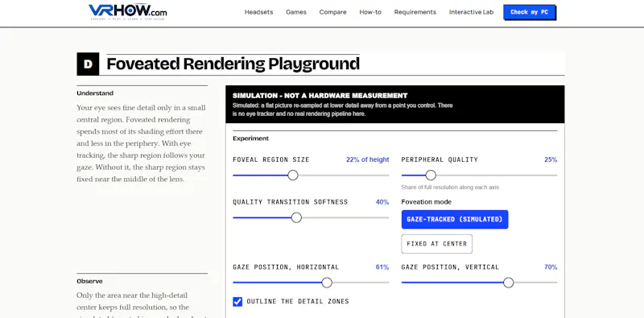Screen dimensions: 644x318
Task: Uncheck Outline the Detail Zones checkbox
Action: pyautogui.click(x=237, y=302)
